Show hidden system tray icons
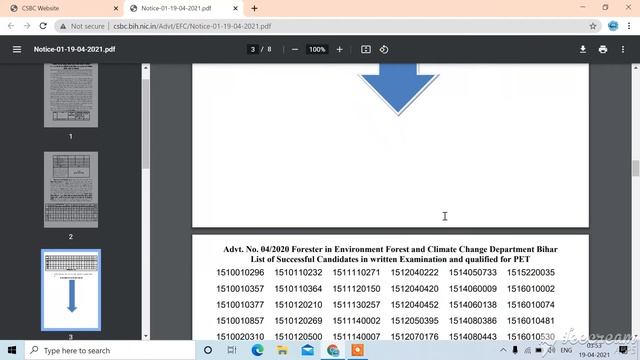This screenshot has height=360, width=640. click(503, 350)
